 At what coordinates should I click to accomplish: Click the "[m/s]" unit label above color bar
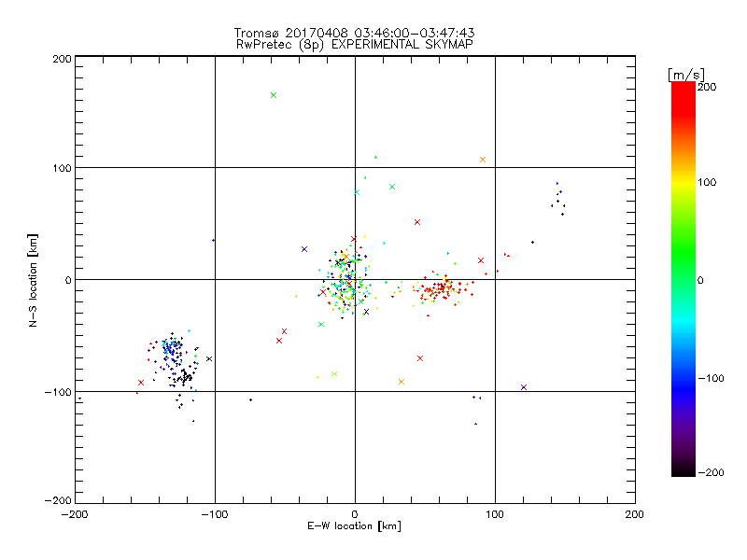[686, 75]
